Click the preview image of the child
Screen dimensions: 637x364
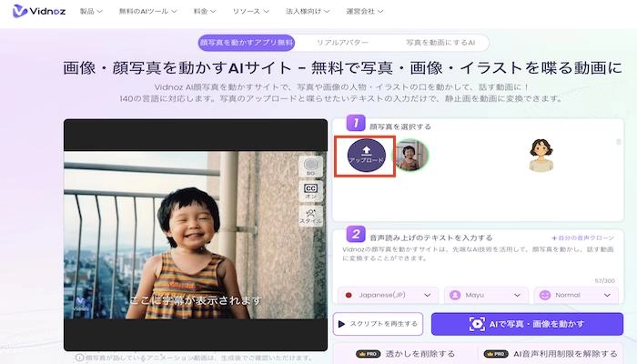(x=196, y=235)
